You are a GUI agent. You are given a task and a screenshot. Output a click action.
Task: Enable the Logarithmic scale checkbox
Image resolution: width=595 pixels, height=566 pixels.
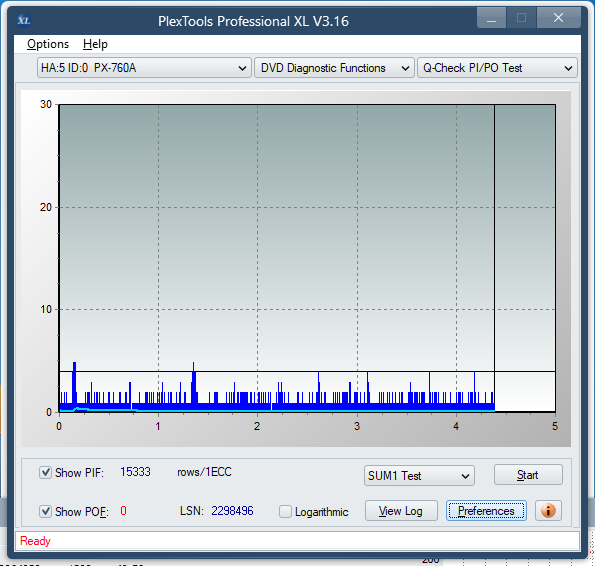[x=285, y=511]
